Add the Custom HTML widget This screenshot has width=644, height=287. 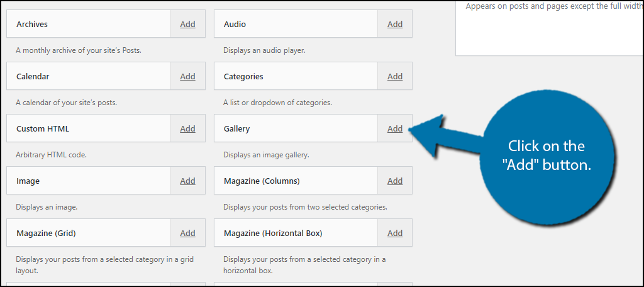coord(187,128)
